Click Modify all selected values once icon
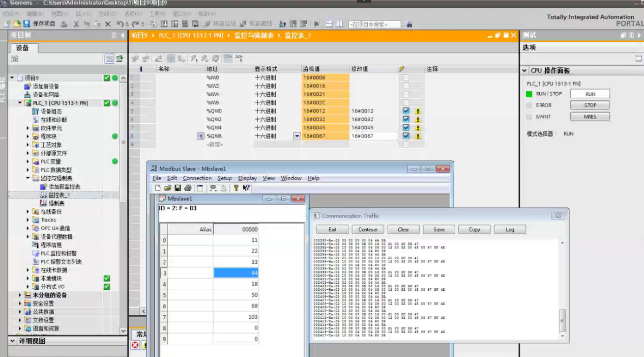Screen dimensions: 644x357 [194, 59]
